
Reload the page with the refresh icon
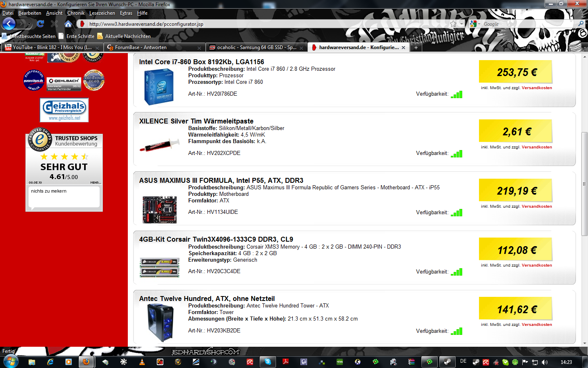pyautogui.click(x=40, y=24)
